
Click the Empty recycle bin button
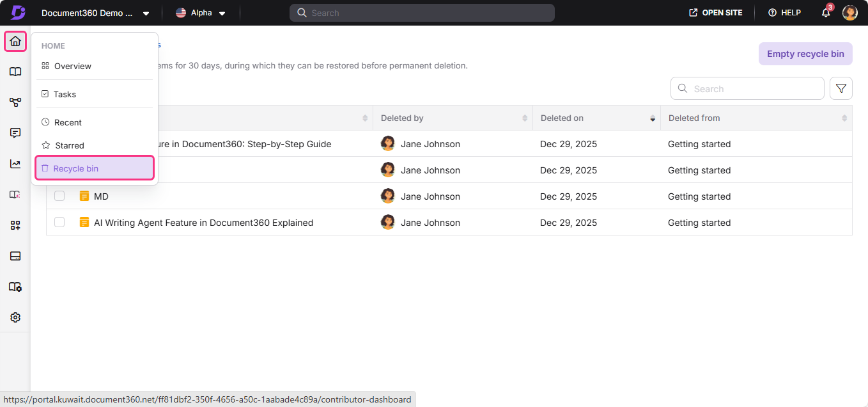805,54
